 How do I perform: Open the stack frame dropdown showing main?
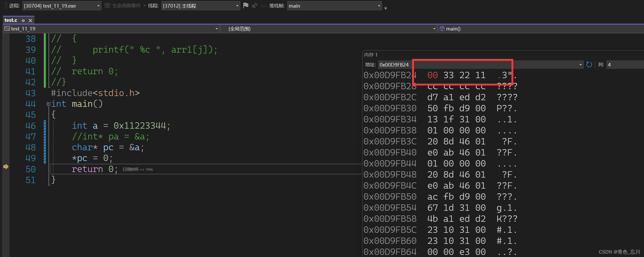click(x=334, y=6)
